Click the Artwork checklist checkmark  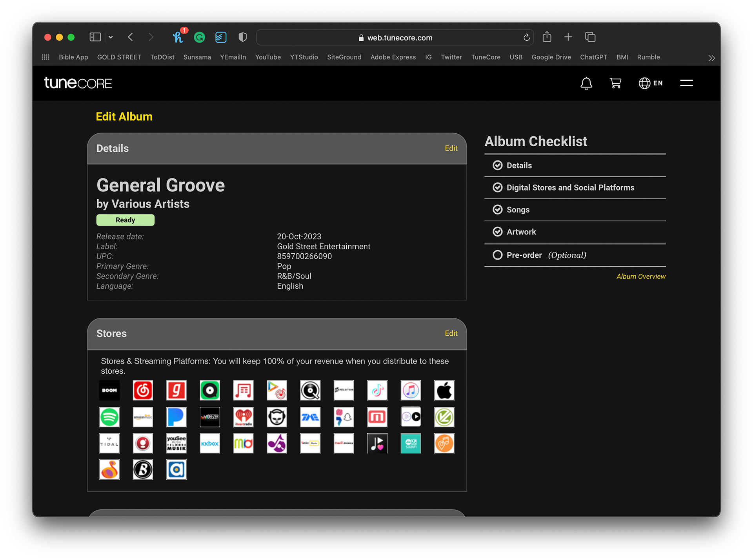tap(497, 232)
